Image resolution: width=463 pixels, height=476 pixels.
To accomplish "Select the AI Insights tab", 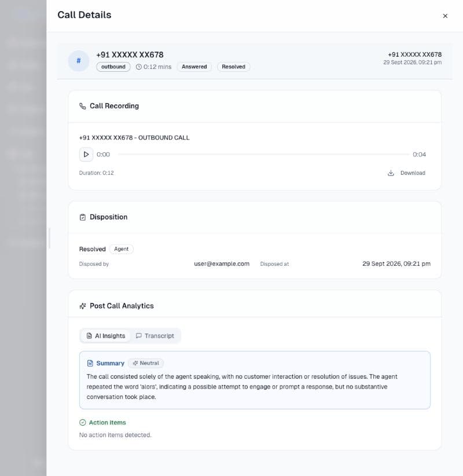I will coord(106,336).
